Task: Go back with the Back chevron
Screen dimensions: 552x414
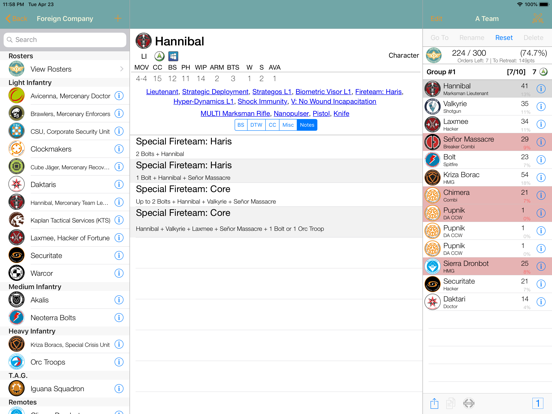Action: click(x=17, y=19)
